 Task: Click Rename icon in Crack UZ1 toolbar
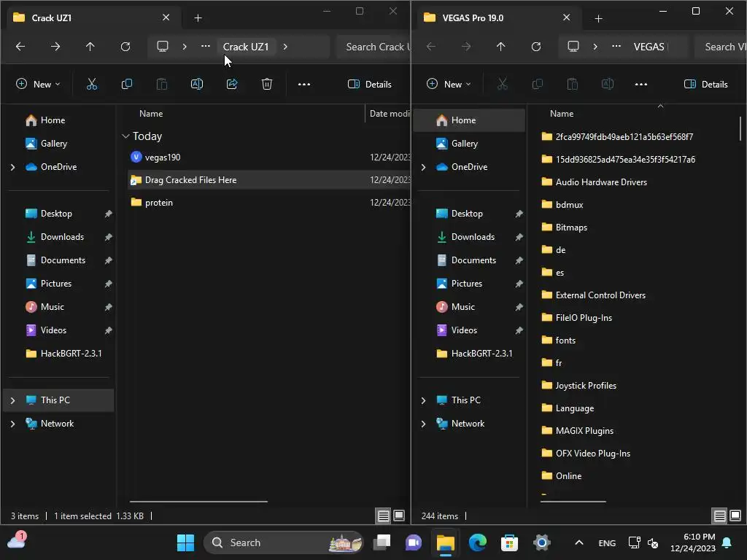pos(197,85)
